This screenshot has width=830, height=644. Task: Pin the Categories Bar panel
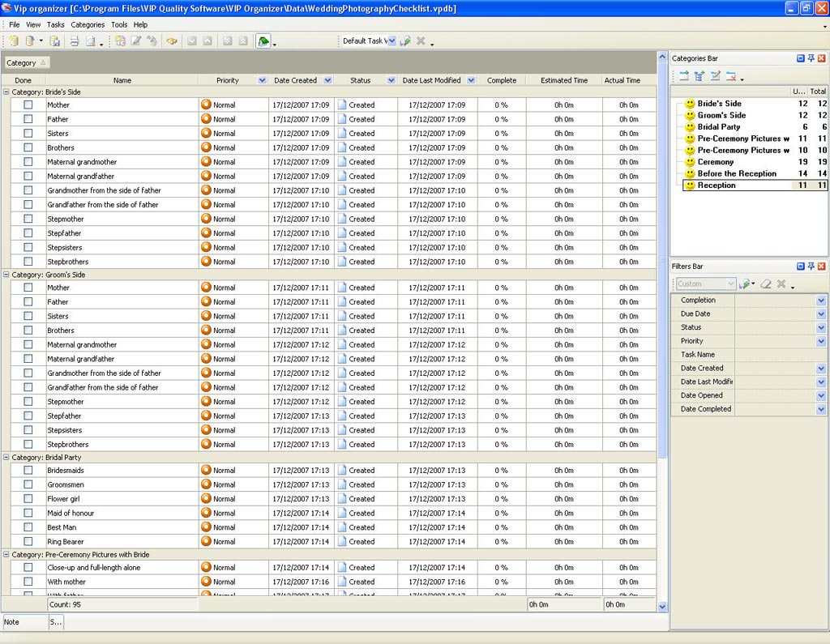pos(811,58)
